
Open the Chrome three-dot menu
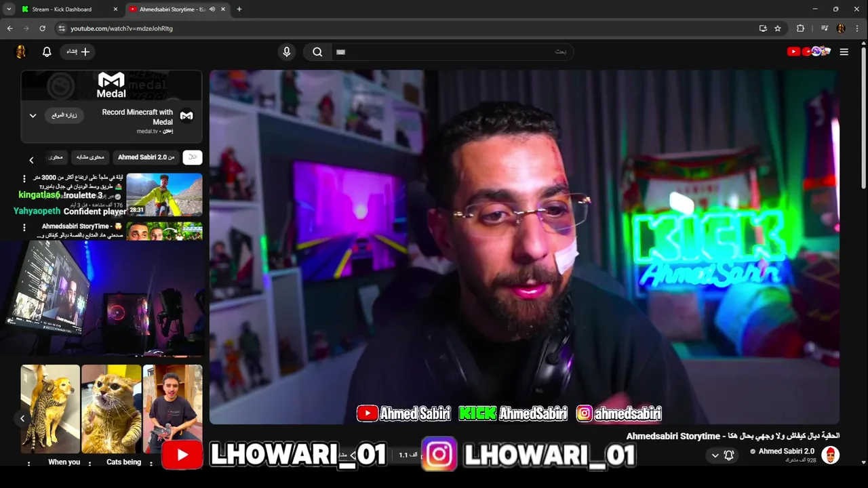click(857, 28)
